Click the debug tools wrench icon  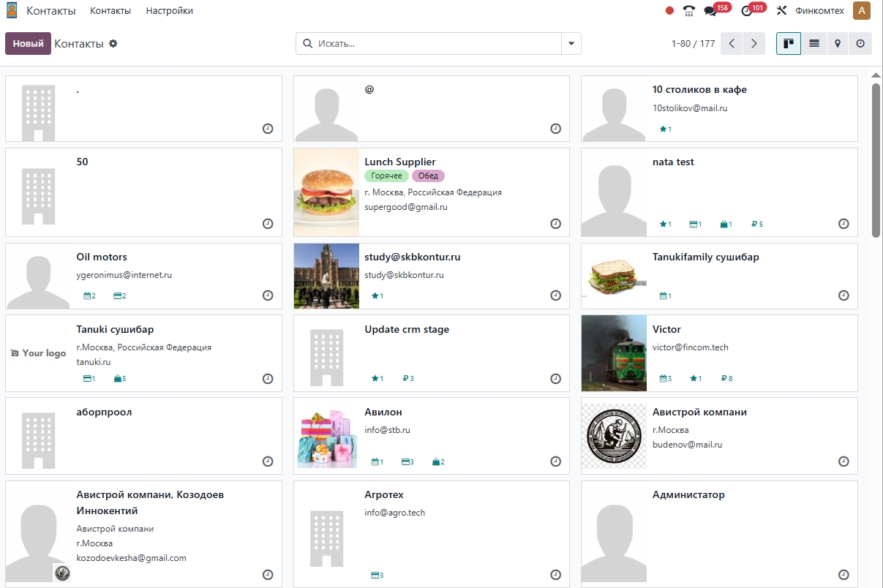(781, 11)
